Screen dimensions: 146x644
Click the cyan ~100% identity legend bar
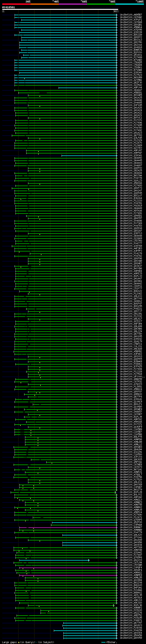[130, 4]
